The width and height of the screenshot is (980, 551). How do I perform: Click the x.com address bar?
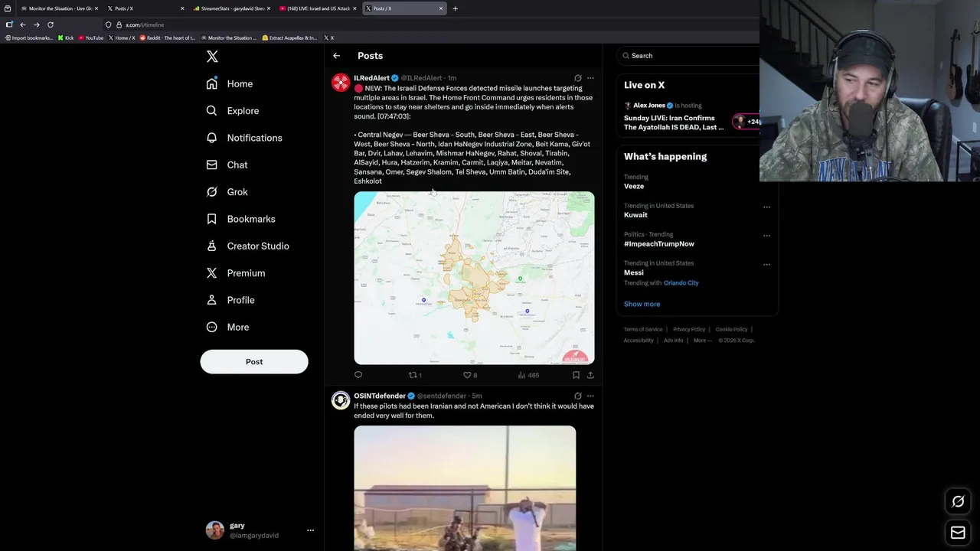pos(429,24)
